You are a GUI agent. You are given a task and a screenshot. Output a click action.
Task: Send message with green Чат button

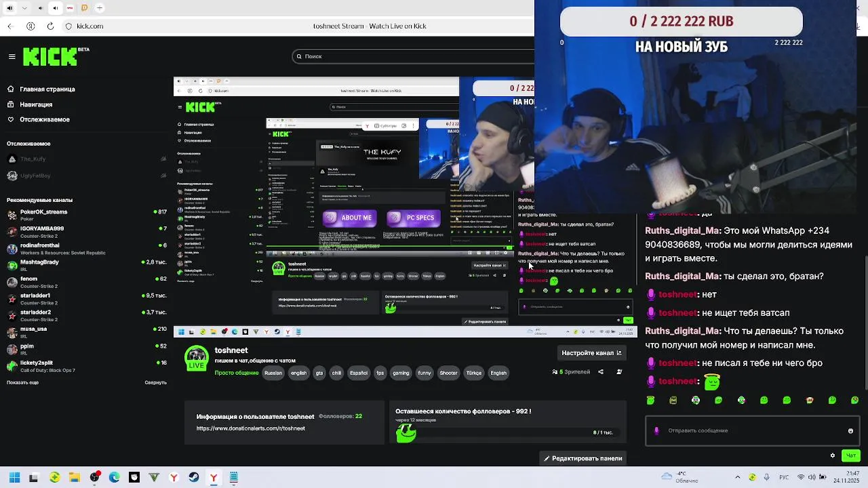tap(851, 455)
